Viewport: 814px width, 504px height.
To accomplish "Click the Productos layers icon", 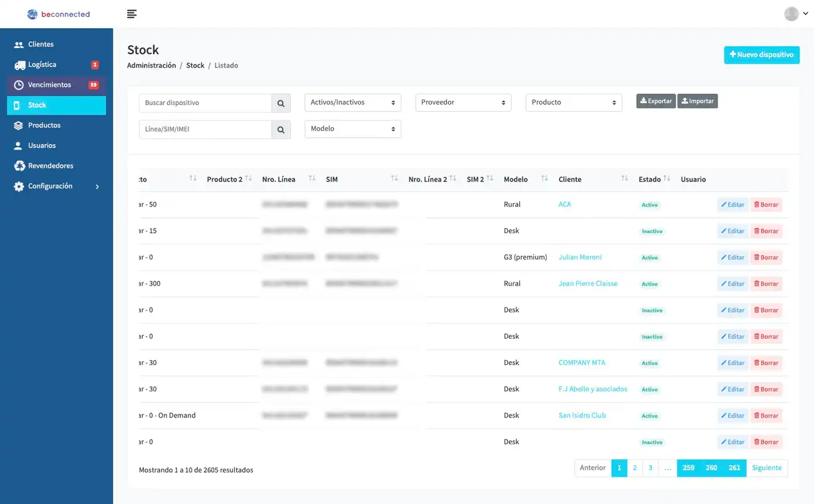I will (x=19, y=125).
